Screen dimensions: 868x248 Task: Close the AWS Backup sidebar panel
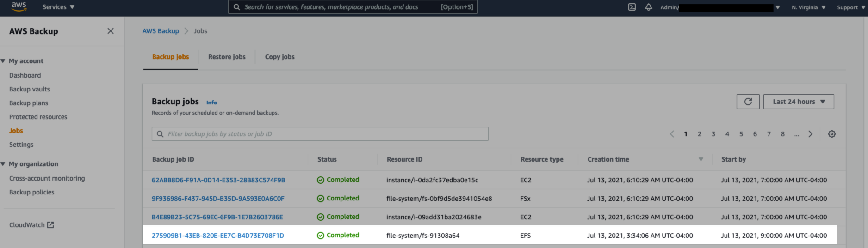click(110, 31)
